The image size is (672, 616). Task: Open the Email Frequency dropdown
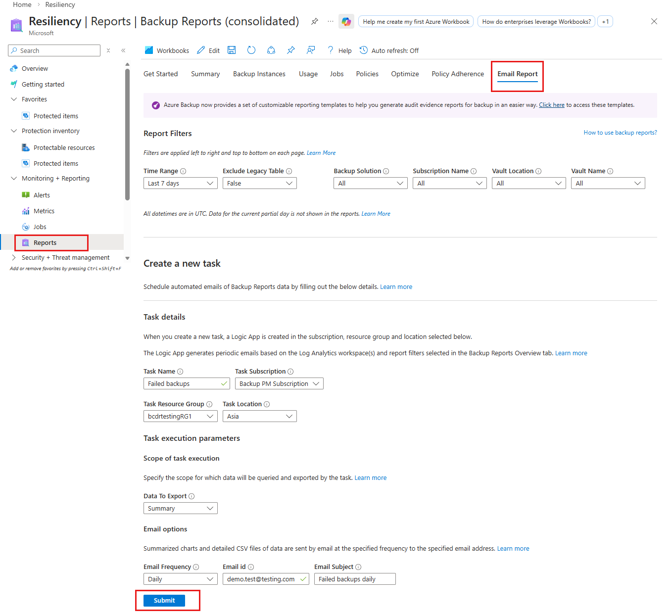(181, 579)
